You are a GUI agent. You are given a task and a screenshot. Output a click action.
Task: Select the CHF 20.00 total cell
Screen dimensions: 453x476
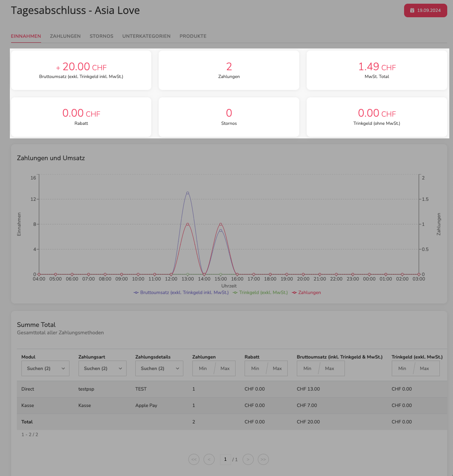click(308, 422)
